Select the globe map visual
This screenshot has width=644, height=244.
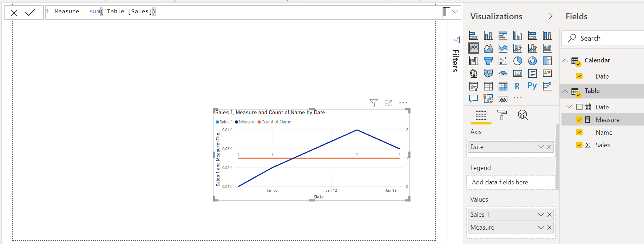click(x=473, y=74)
